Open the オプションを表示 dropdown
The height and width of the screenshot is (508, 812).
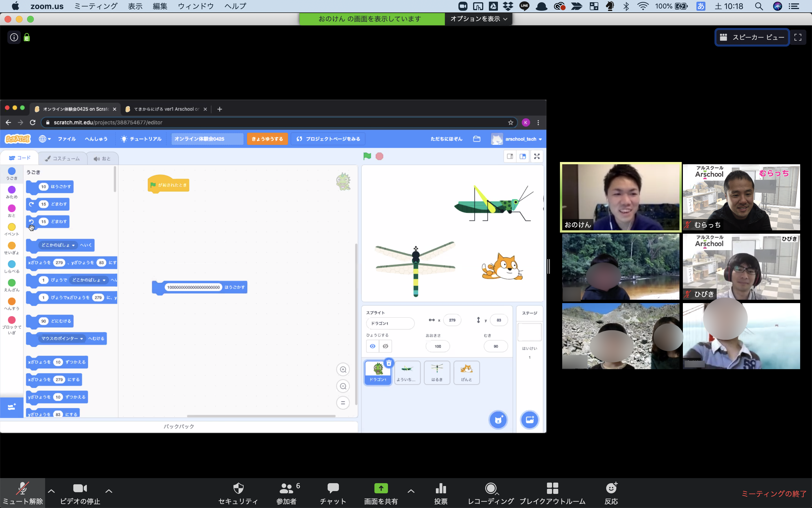tap(478, 19)
